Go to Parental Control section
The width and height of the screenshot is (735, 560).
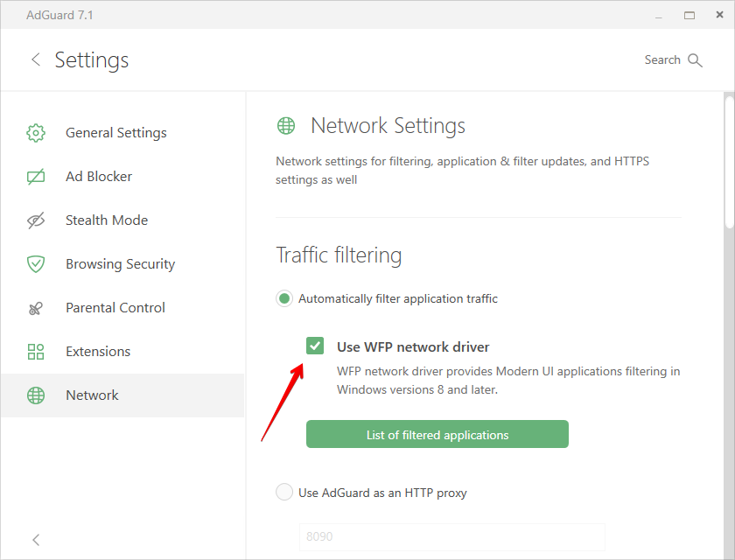coord(122,308)
